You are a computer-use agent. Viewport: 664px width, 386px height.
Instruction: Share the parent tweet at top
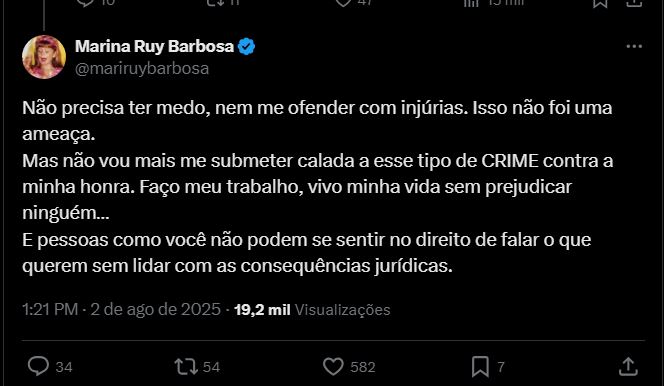click(633, 3)
